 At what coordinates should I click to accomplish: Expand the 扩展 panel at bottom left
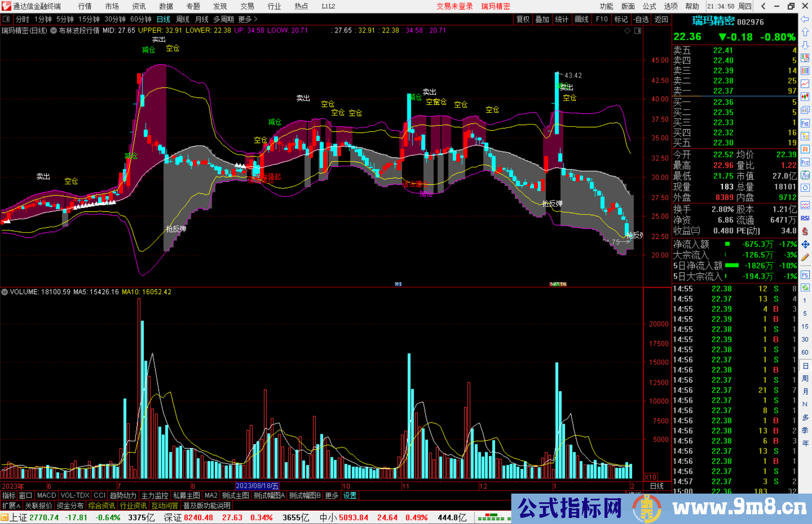point(11,506)
